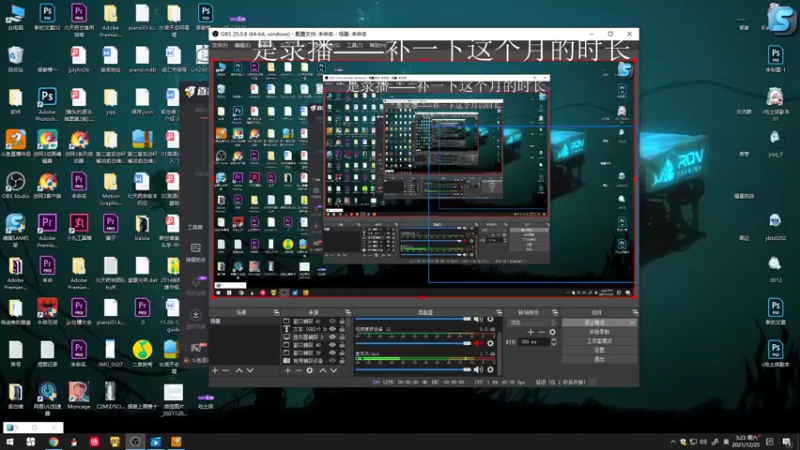Image resolution: width=800 pixels, height=450 pixels.
Task: Click 弹幕助手 in the side window behind OBS
Action: (x=195, y=253)
